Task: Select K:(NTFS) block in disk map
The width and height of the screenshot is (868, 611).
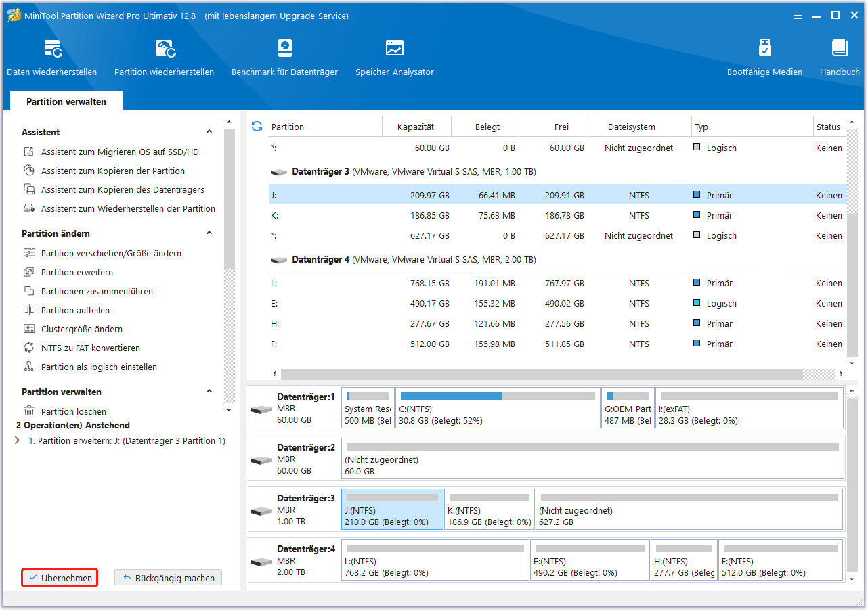Action: point(489,510)
